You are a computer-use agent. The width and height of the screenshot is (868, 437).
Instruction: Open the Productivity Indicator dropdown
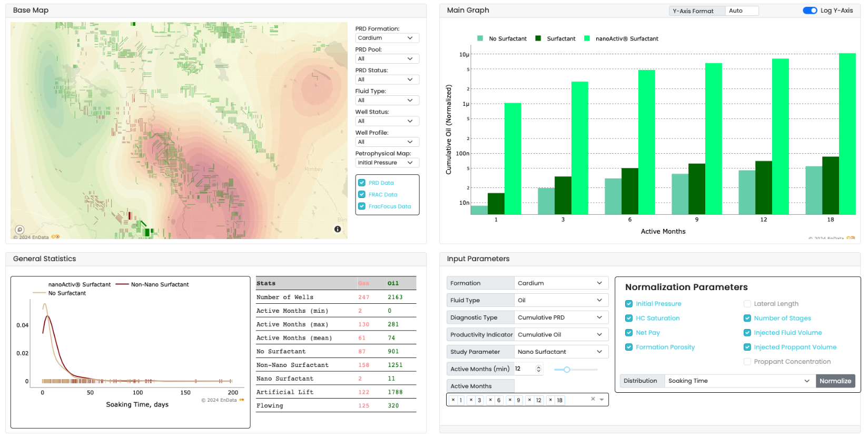click(561, 335)
